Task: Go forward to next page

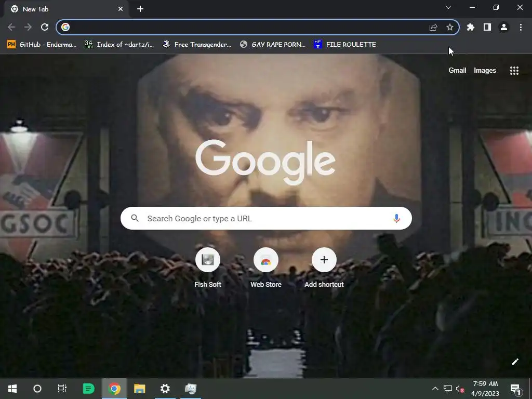Action: (x=28, y=27)
